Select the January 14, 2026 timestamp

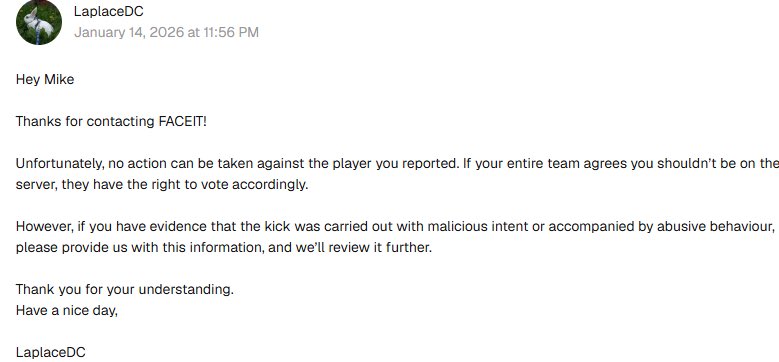tap(166, 32)
